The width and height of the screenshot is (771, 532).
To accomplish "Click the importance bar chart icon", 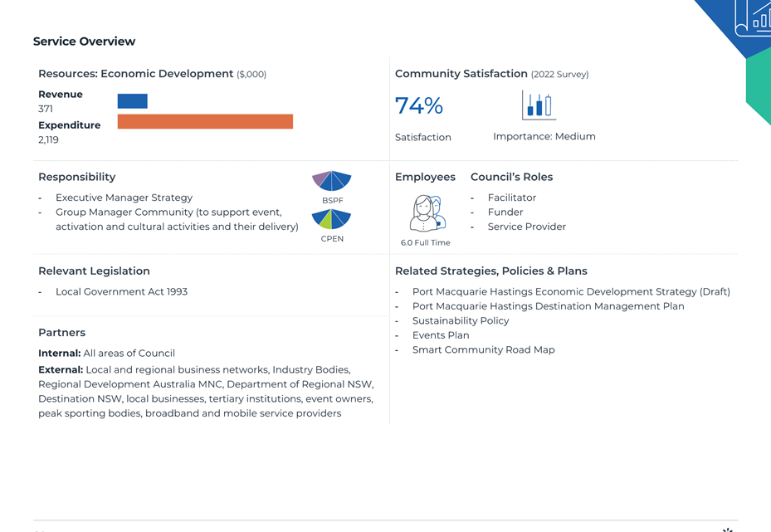I will point(539,105).
